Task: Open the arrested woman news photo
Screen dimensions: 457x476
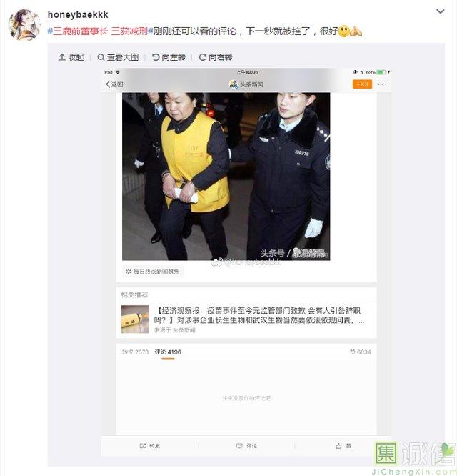Action: coord(226,177)
